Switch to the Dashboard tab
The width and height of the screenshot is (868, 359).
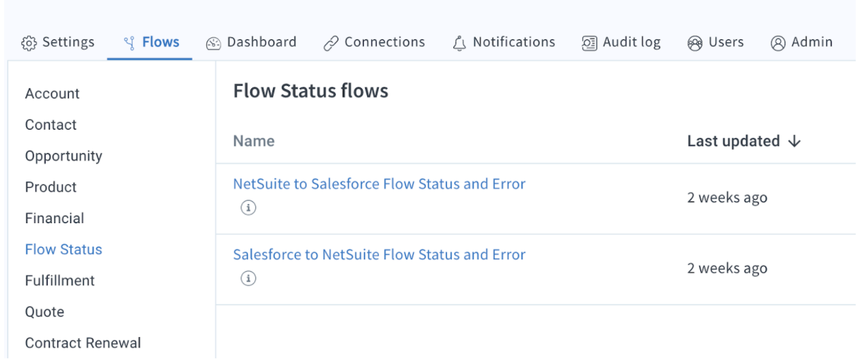251,42
